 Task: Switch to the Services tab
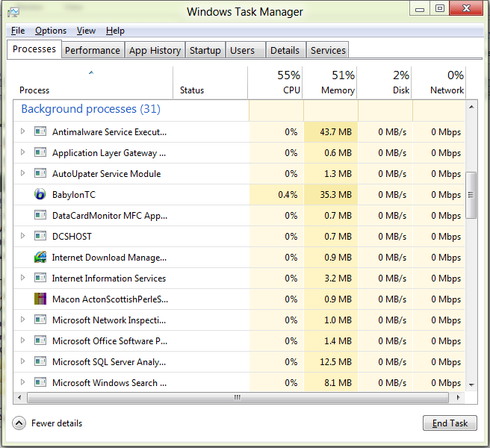[x=328, y=50]
